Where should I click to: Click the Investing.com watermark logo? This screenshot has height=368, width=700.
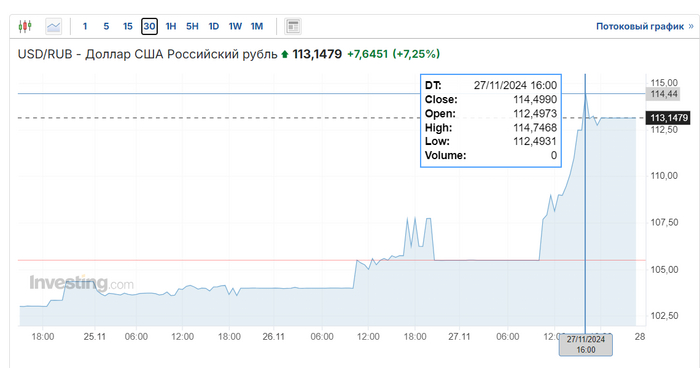click(x=82, y=283)
